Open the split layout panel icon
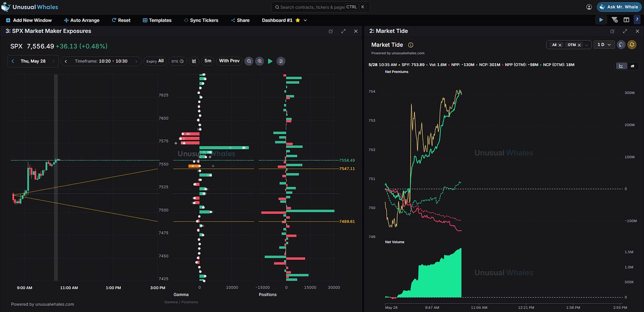644x312 pixels. (x=626, y=20)
